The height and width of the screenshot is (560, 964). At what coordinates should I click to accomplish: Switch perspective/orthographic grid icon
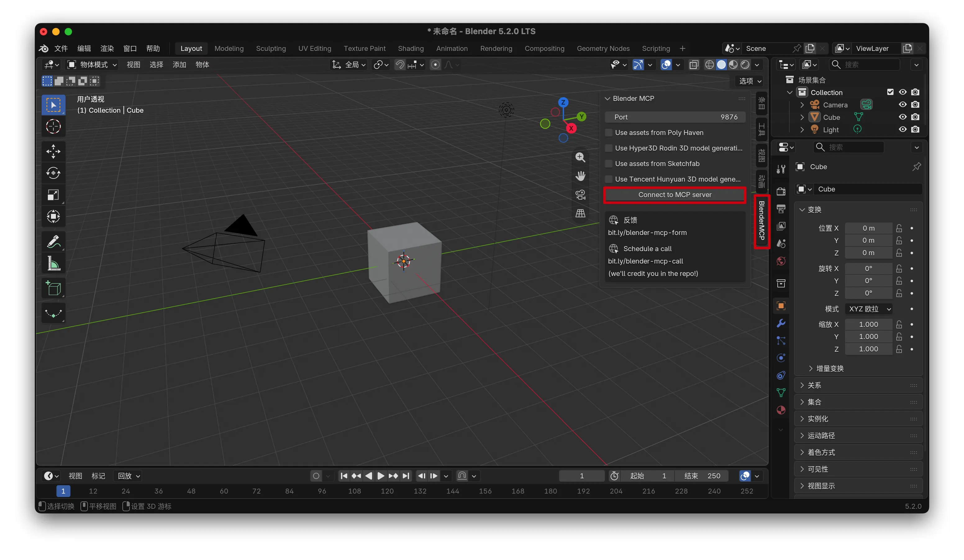580,213
